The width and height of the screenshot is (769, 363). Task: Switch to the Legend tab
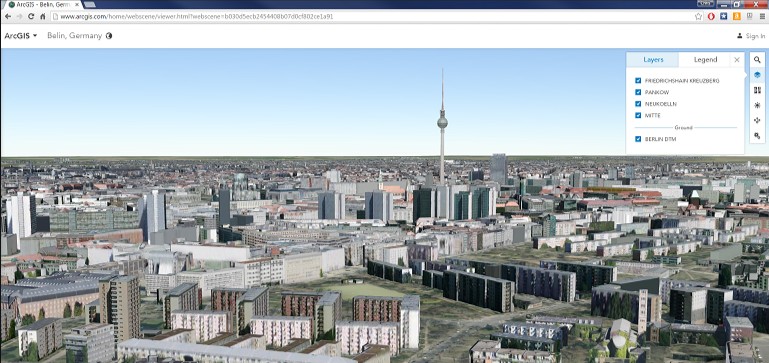[705, 60]
